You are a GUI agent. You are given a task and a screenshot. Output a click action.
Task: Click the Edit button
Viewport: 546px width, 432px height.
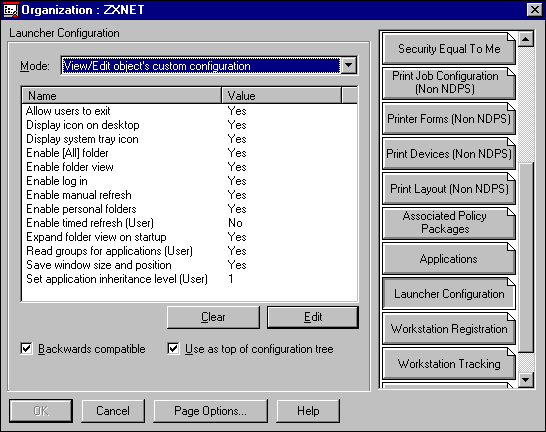[313, 317]
